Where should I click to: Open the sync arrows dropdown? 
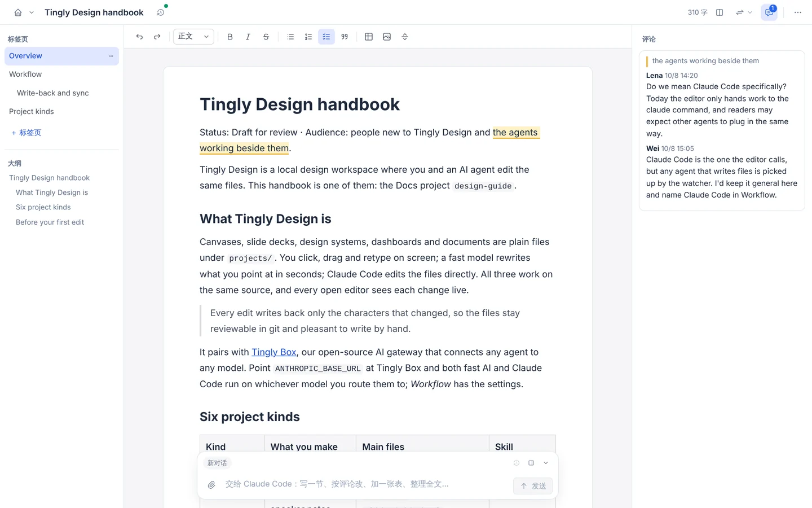[x=744, y=12]
